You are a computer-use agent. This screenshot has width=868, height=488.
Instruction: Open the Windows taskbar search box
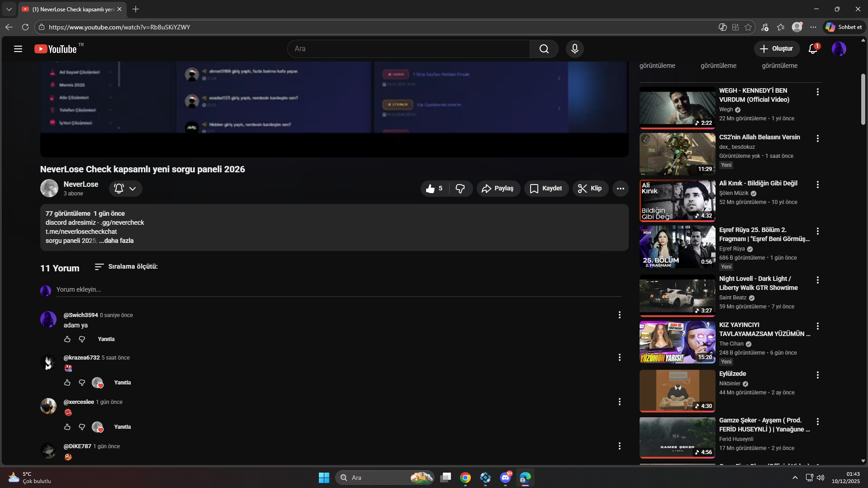(385, 478)
